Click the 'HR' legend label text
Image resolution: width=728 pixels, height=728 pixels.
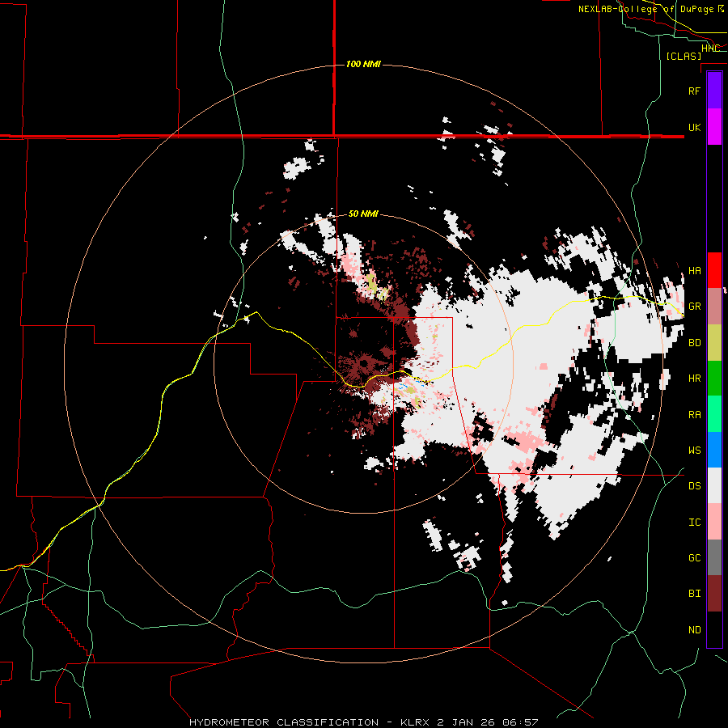(694, 379)
